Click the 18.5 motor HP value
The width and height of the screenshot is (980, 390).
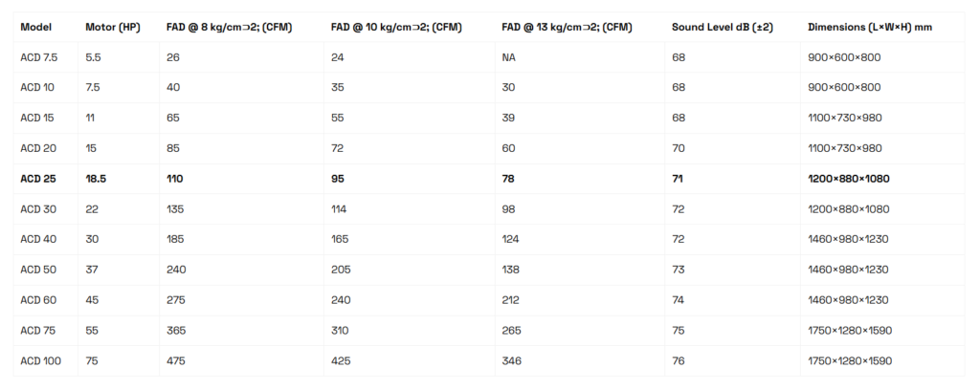tap(97, 179)
